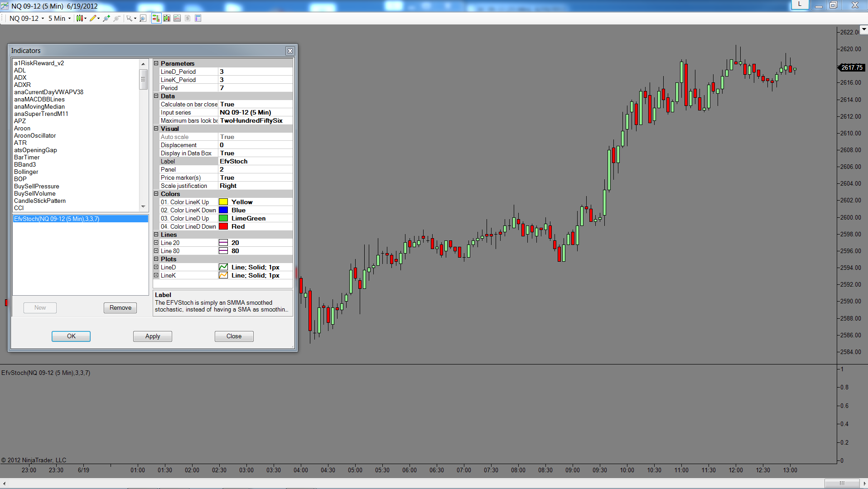Click the Scale justification Right value
868x489 pixels.
(256, 186)
